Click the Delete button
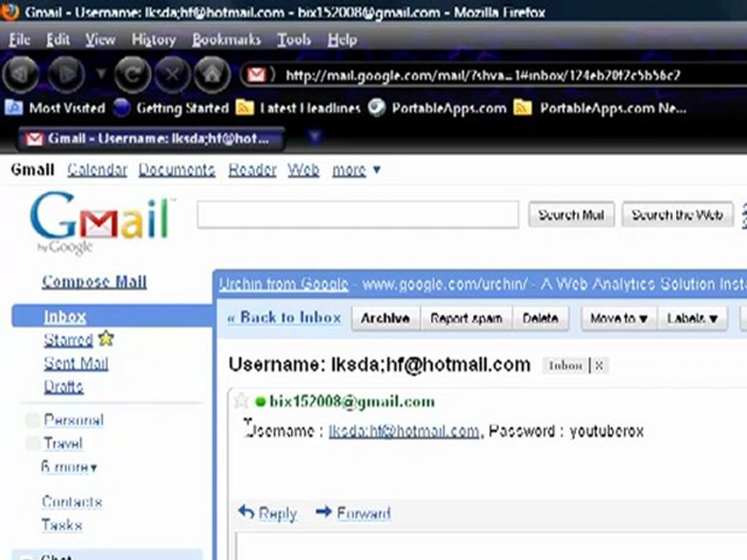 540,317
